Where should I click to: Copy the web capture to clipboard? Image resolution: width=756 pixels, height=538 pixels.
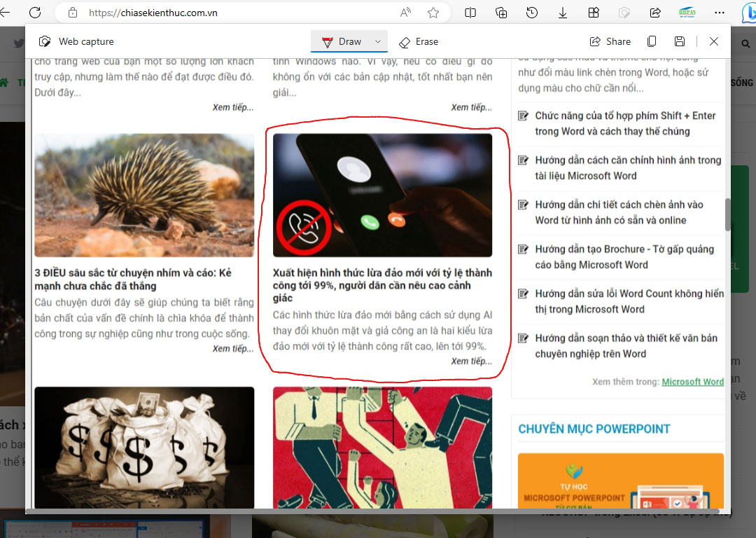click(651, 41)
